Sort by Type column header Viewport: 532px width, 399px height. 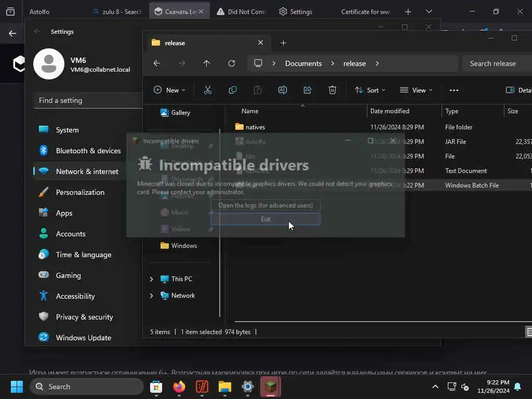click(x=452, y=111)
